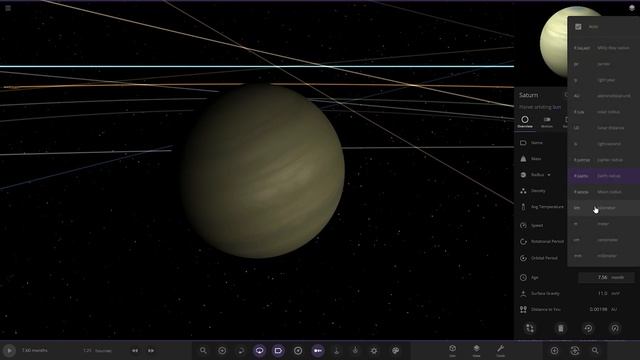Screen dimensions: 640x360
Task: Choose centimeter unit from the list
Action: (604, 240)
